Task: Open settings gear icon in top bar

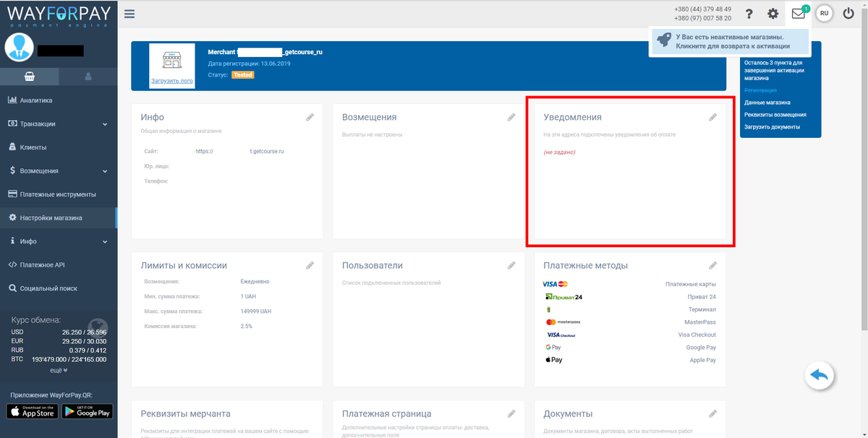Action: click(773, 14)
